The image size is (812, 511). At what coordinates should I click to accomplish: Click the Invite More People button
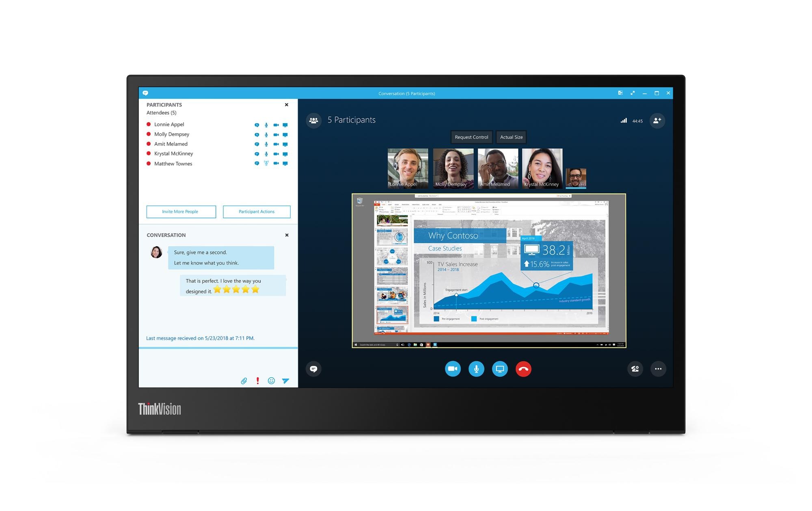pos(179,211)
